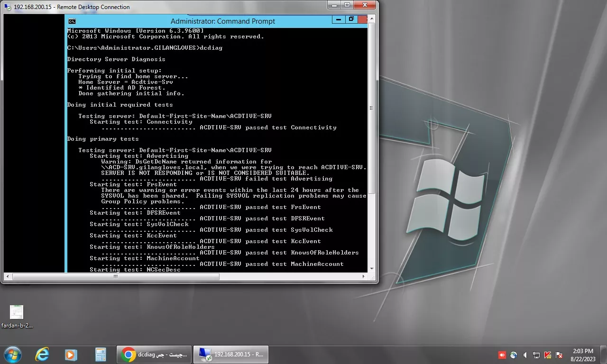
Task: Open the volume speaker tray icon
Action: [525, 355]
